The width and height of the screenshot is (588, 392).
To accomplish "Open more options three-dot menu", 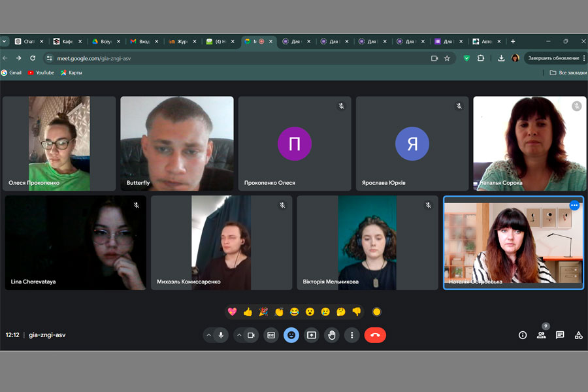I will (351, 335).
